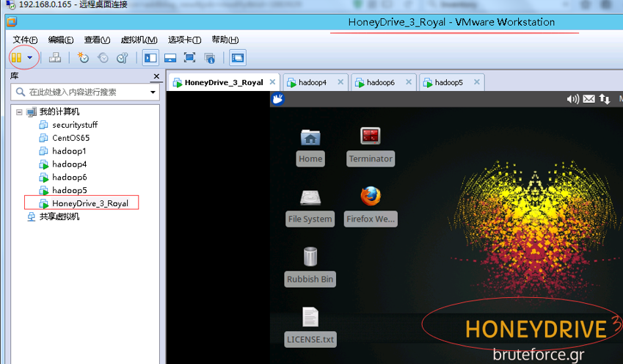Screen dimensions: 623x364
Task: Click the guest mail envelope icon
Action: [589, 99]
